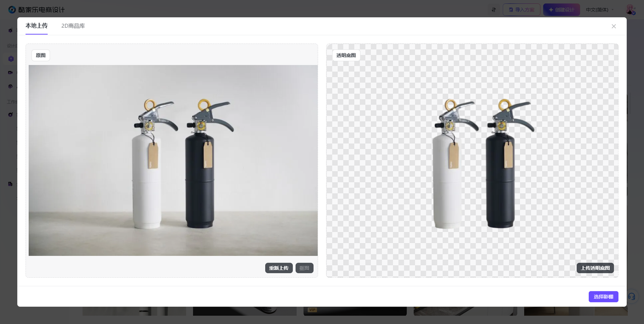Click the 创建设计 button in header
This screenshot has height=324, width=644.
coord(561,10)
